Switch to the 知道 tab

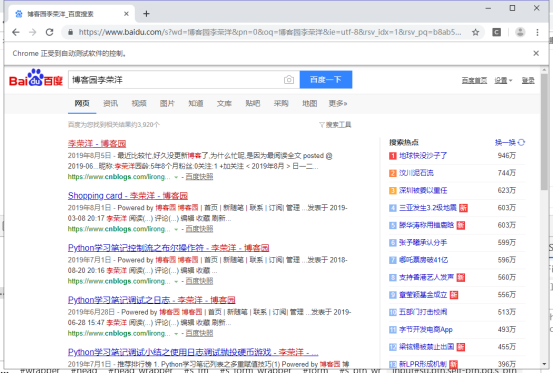196,103
